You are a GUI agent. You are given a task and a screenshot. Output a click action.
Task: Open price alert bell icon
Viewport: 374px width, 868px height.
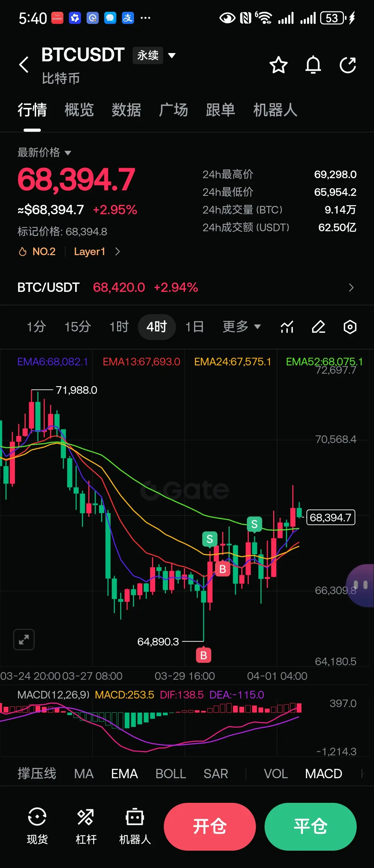tap(313, 65)
